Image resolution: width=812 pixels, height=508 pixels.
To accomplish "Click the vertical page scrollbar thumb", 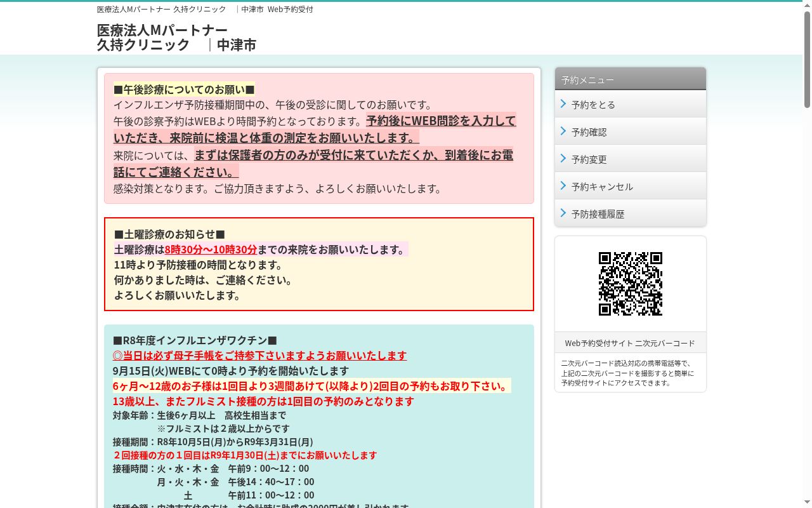I will pos(807,59).
